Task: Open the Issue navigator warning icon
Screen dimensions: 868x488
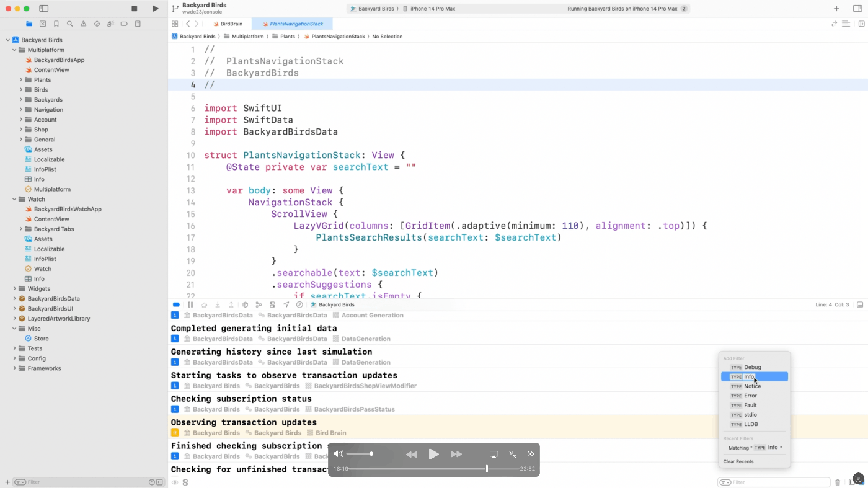Action: [x=83, y=24]
